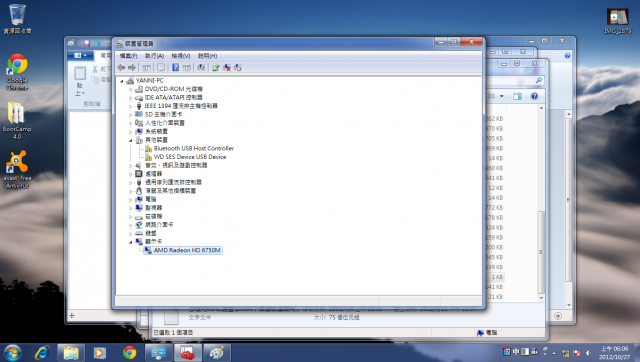Click the Forward arrow in Device Manager toolbar
640x362 pixels.
(132, 68)
